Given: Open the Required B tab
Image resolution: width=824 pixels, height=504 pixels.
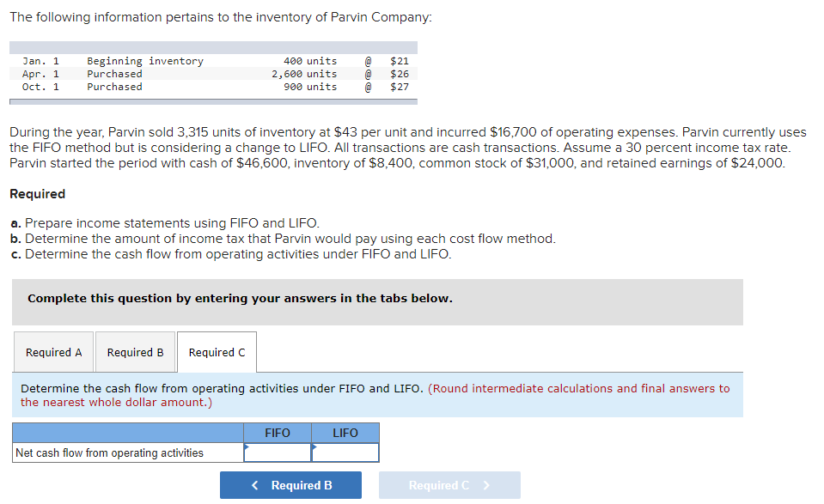Looking at the screenshot, I should 135,353.
